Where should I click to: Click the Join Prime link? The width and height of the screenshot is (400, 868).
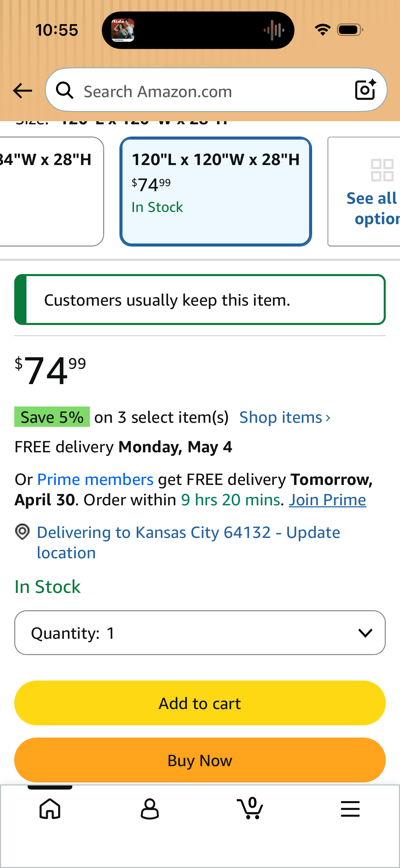coord(327,499)
